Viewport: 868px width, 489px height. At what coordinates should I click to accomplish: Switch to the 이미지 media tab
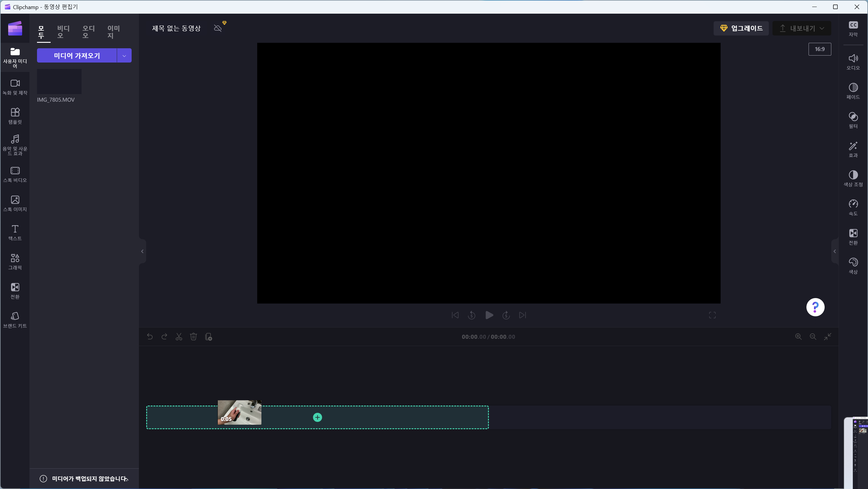pyautogui.click(x=113, y=32)
